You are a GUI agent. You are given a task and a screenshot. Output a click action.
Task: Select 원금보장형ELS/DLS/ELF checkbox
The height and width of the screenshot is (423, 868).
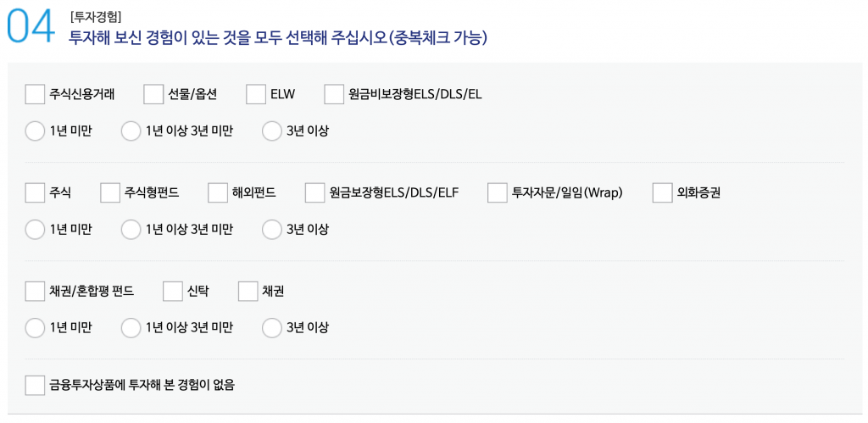click(315, 193)
